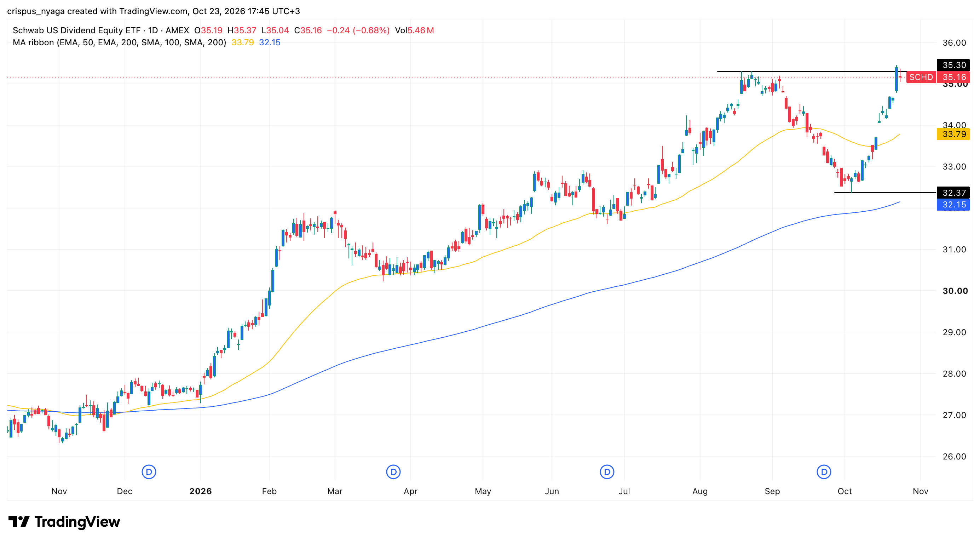Click the dividend marker near late March
This screenshot has height=543, width=980.
[x=393, y=472]
